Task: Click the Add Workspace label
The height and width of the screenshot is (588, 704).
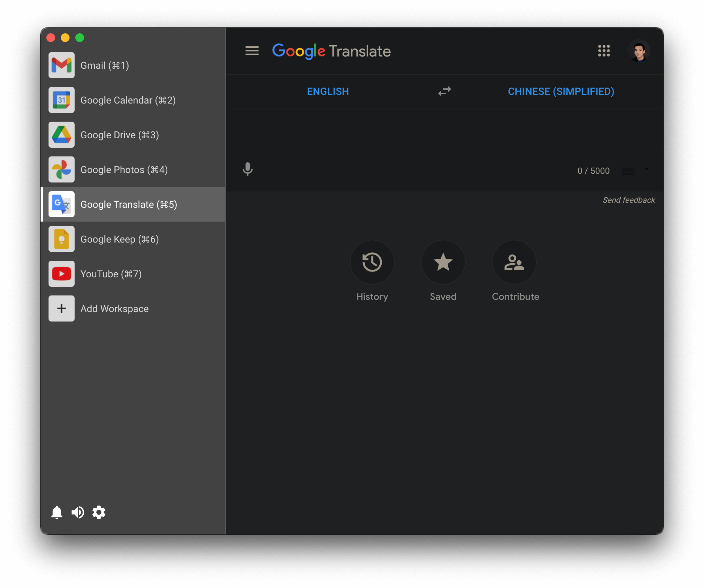Action: (114, 309)
